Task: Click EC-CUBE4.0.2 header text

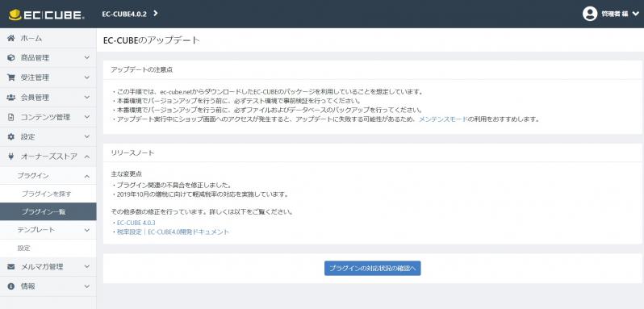Action: pos(124,14)
